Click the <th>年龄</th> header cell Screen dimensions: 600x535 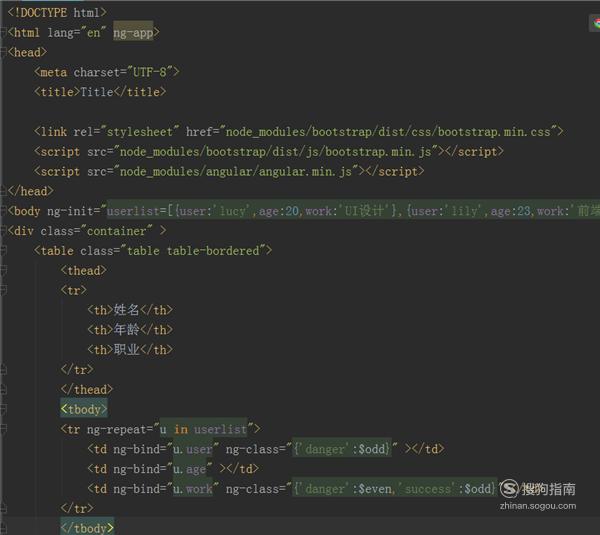click(x=130, y=330)
